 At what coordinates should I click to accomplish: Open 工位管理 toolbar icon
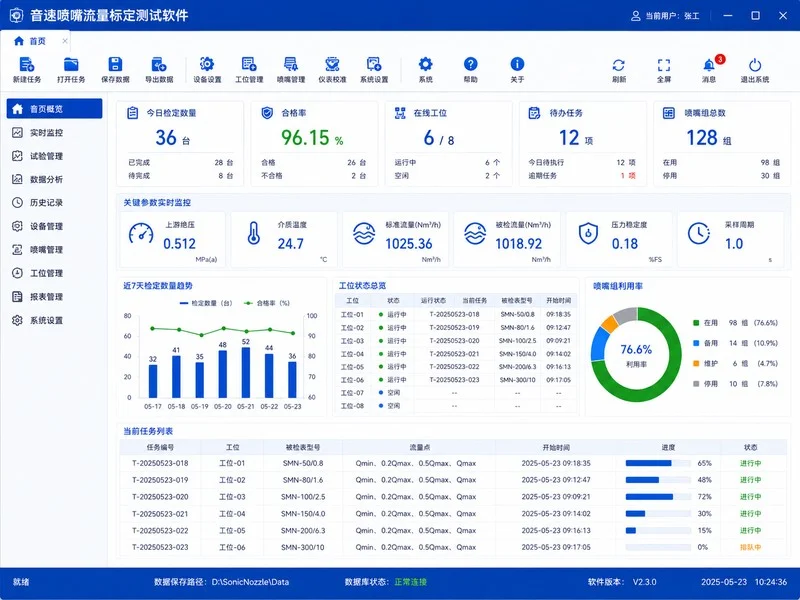[249, 64]
